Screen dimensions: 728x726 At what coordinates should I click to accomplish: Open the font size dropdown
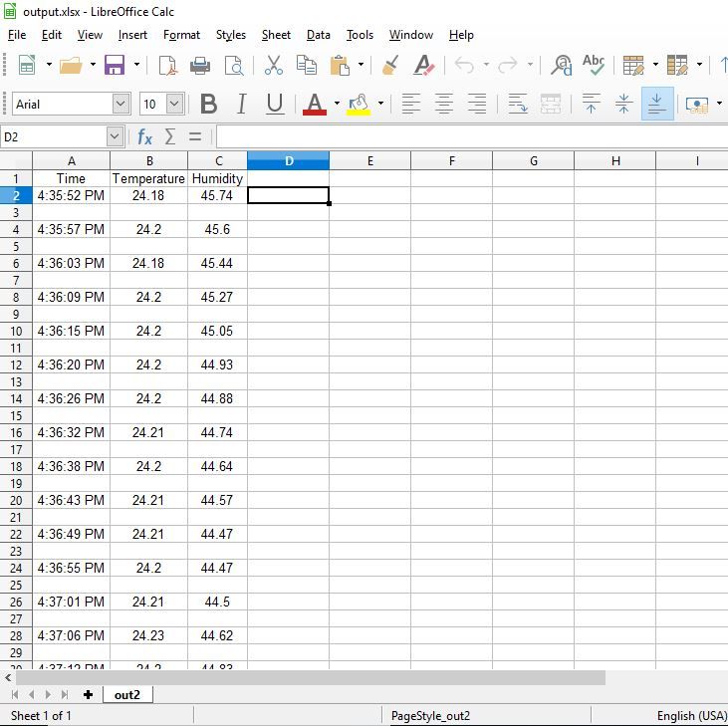tap(175, 104)
